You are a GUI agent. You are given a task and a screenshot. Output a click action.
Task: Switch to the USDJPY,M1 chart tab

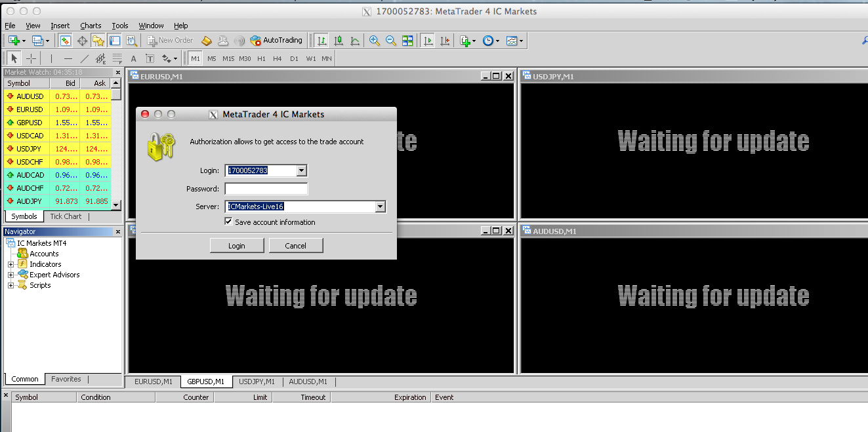point(256,382)
